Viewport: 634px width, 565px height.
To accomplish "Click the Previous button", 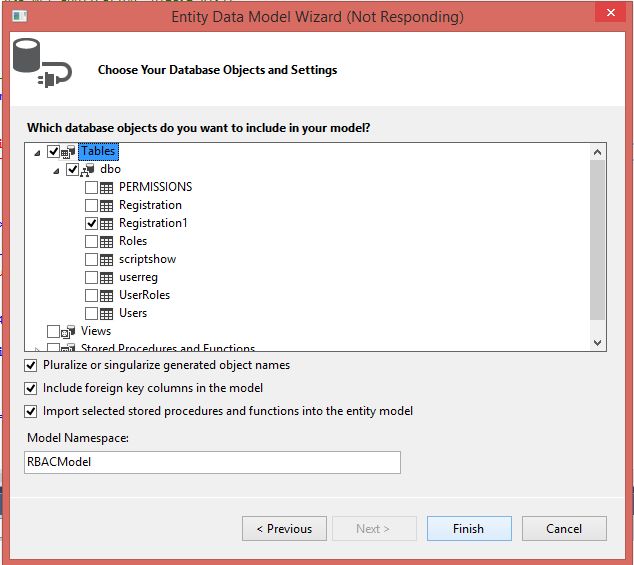I will [x=284, y=529].
